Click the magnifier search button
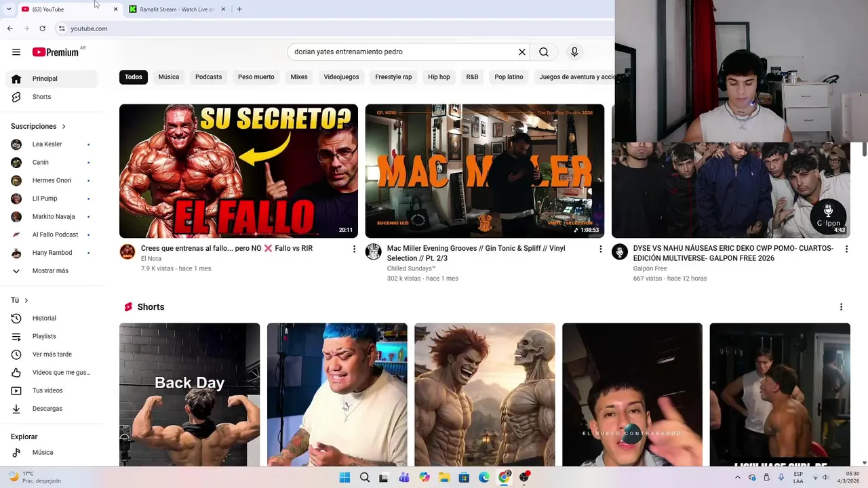868x488 pixels. click(544, 52)
